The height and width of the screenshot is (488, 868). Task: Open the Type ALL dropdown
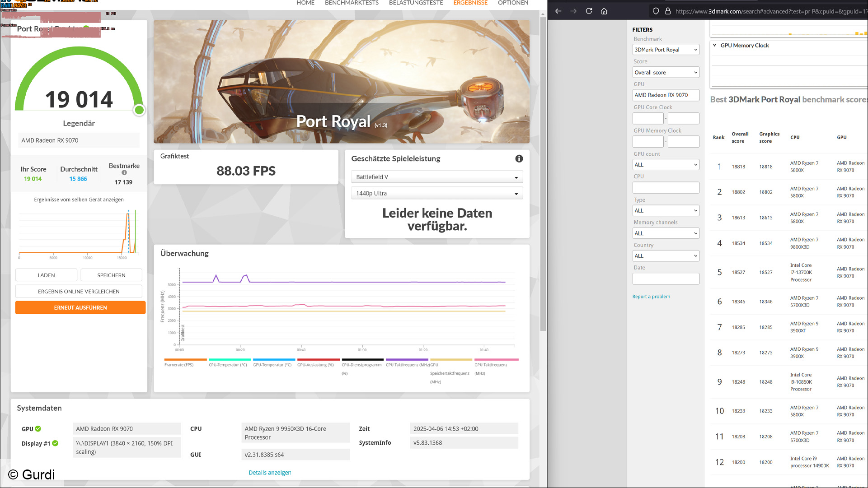pyautogui.click(x=666, y=210)
